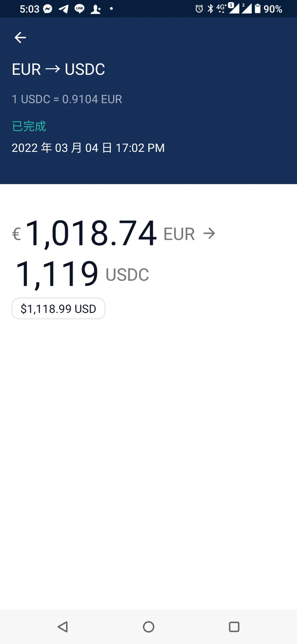The height and width of the screenshot is (644, 297).
Task: Open recent apps with square button
Action: coord(234,627)
